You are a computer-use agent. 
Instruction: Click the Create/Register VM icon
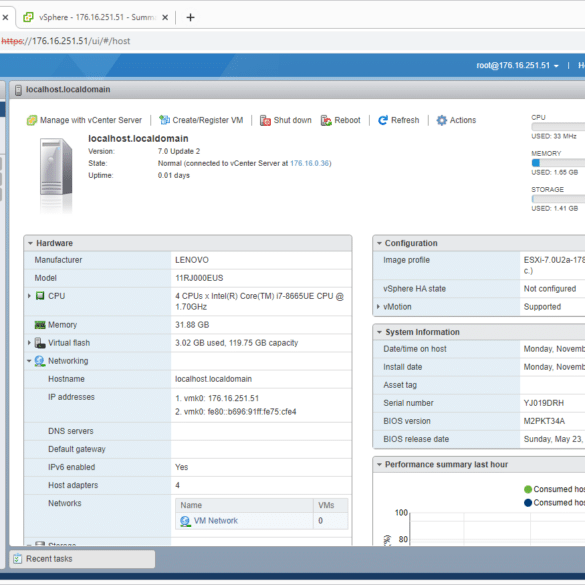click(x=164, y=120)
